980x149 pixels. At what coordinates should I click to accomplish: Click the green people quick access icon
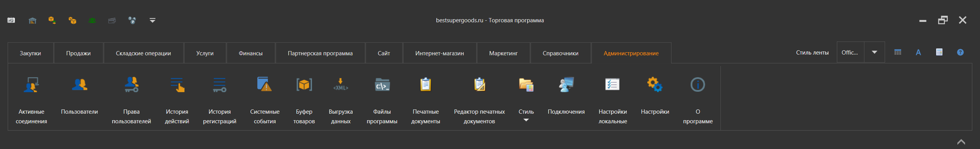tap(92, 20)
